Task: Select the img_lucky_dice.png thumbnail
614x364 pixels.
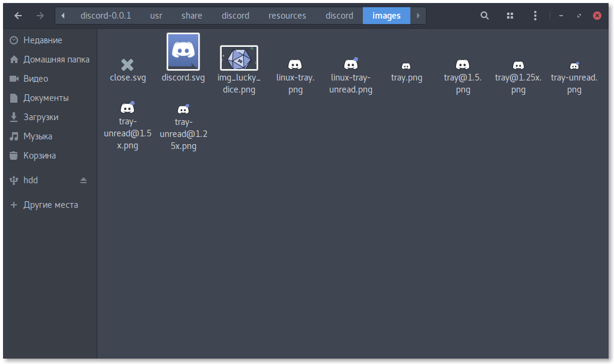Action: pos(239,58)
